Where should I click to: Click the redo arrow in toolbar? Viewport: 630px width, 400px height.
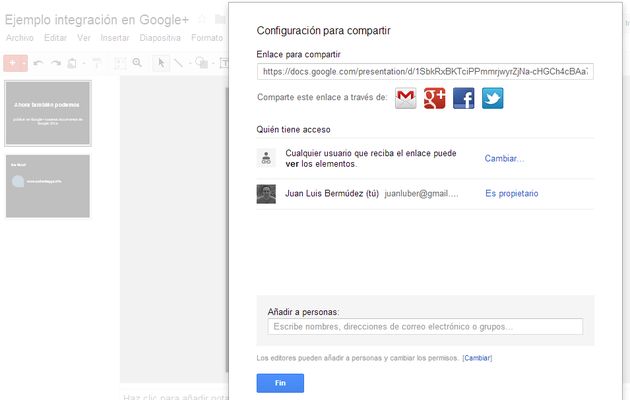[x=54, y=63]
